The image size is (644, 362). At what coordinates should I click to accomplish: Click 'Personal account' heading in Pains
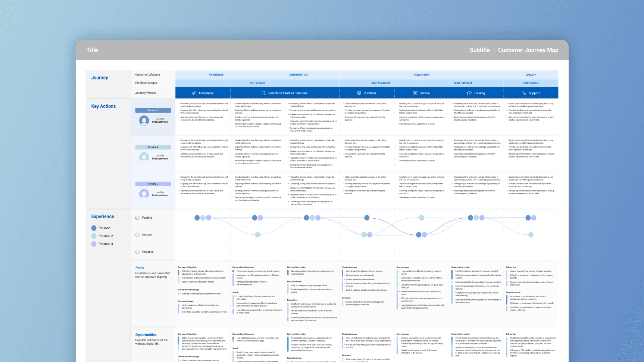coord(513,293)
